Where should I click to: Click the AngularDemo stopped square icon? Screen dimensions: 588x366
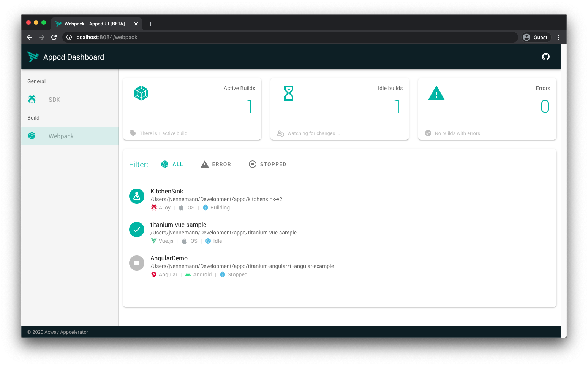click(x=137, y=263)
